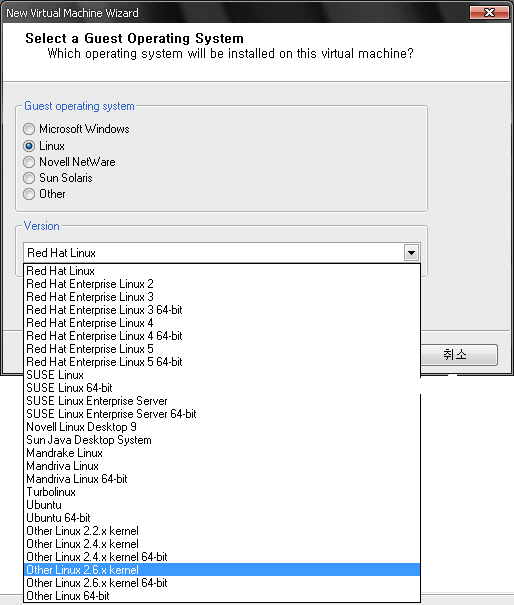Pick Ubuntu 64-bit from the list
Image resolution: width=514 pixels, height=605 pixels.
click(222, 518)
